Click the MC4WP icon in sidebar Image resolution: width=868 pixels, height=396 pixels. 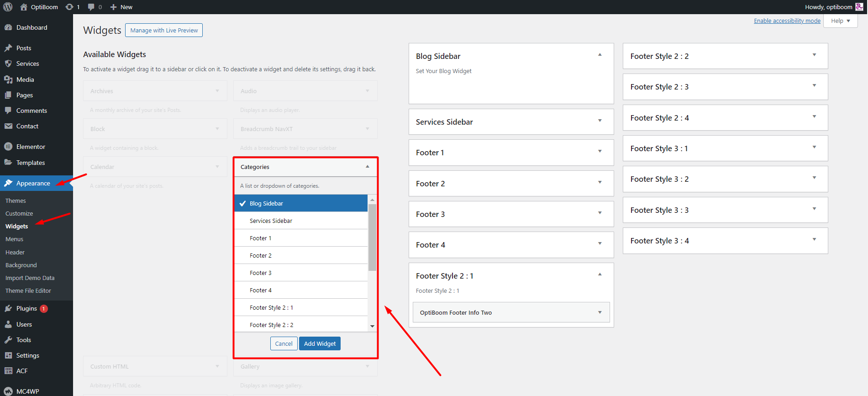tap(8, 391)
